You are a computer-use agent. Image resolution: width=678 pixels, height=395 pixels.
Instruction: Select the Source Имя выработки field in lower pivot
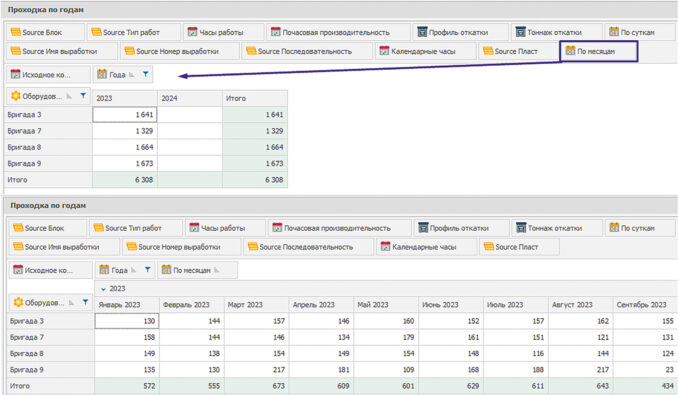tap(64, 247)
